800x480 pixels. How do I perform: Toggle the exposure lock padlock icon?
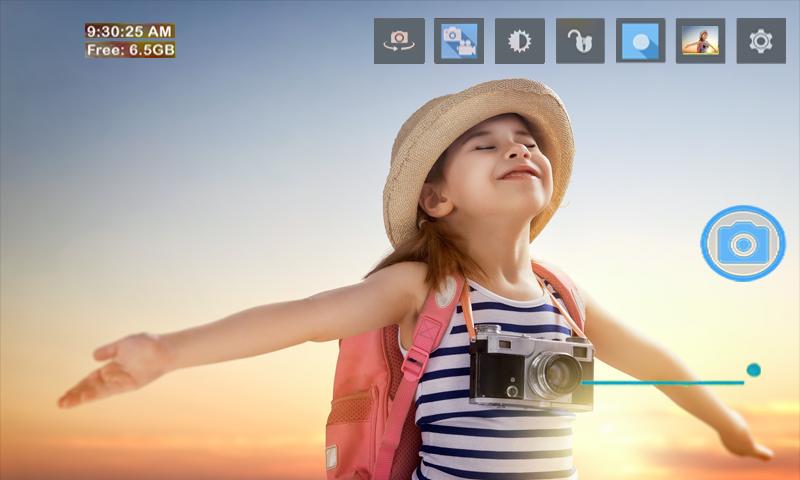580,41
